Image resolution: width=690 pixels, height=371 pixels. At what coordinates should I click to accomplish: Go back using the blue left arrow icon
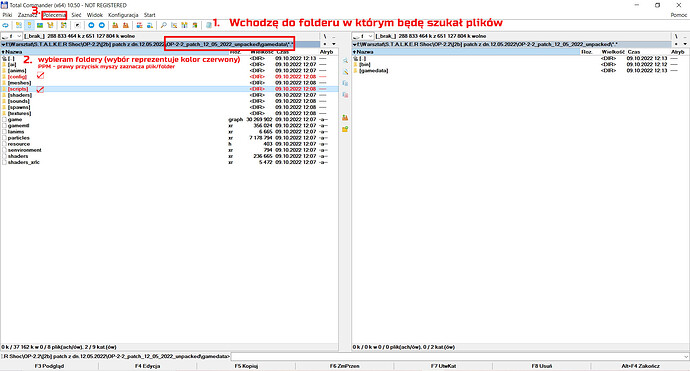click(x=91, y=26)
